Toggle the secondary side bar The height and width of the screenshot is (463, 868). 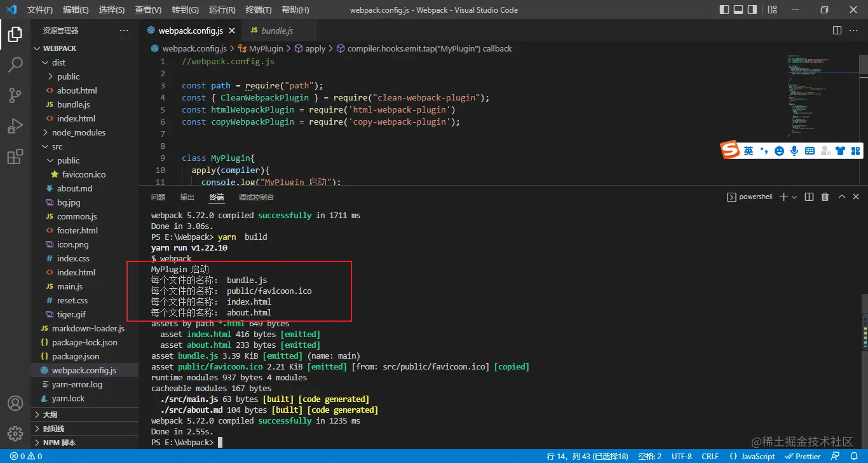tap(752, 10)
